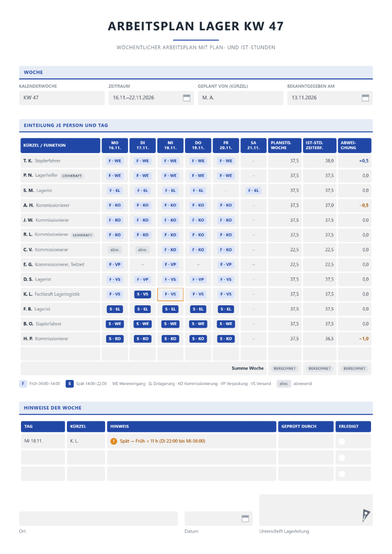
Task: Click the SA 21.11. column header
Action: click(253, 146)
